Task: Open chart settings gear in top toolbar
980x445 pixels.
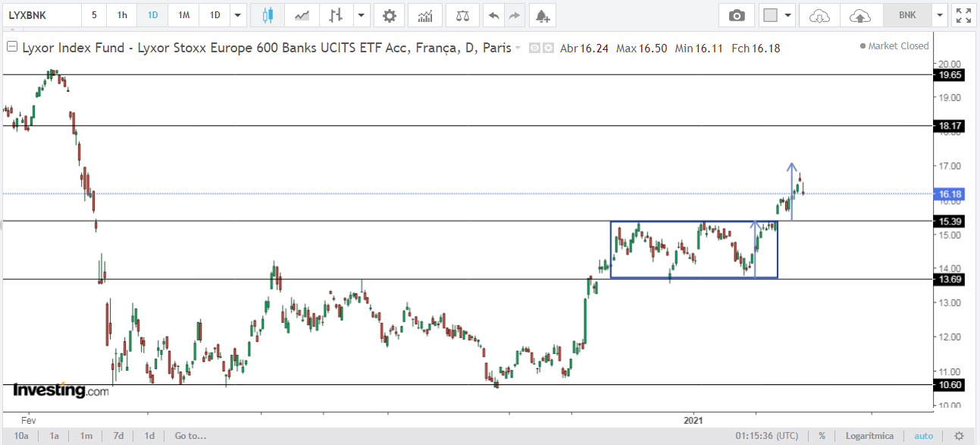Action: click(389, 15)
